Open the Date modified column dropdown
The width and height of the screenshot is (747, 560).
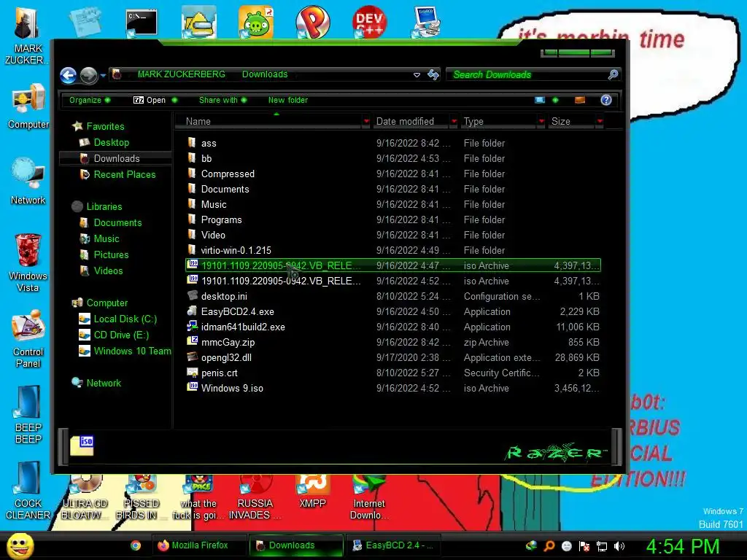(454, 122)
